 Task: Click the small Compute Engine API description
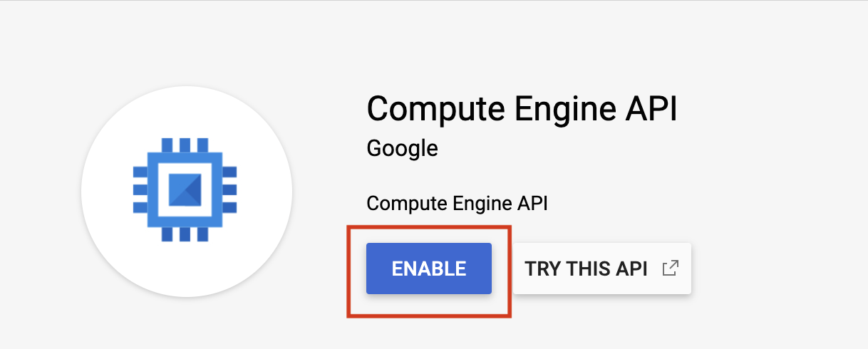point(457,204)
